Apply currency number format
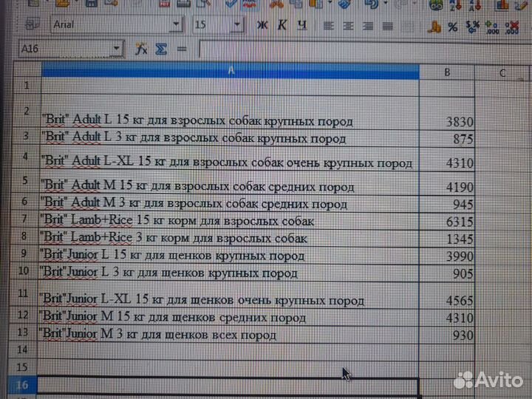Screen dimensions: 532x399 (x=434, y=27)
